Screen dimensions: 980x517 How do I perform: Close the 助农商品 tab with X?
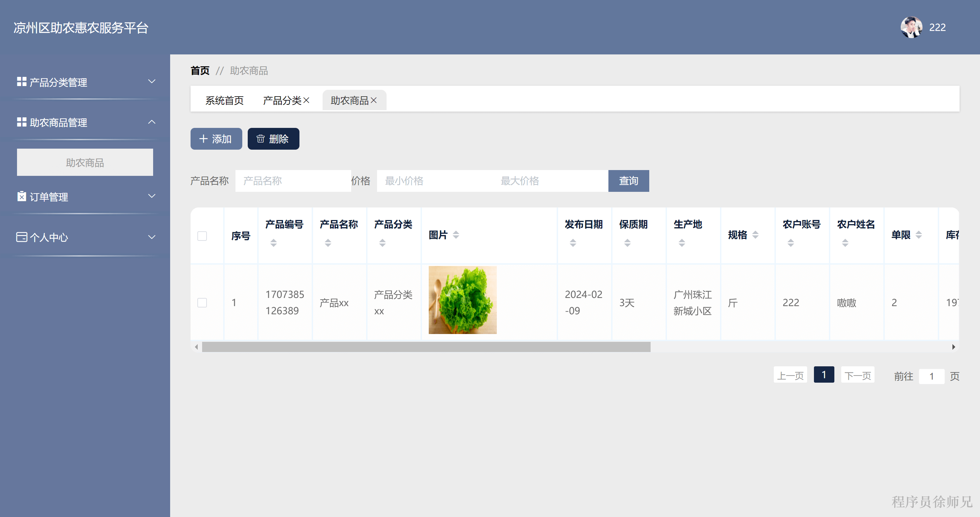pos(374,100)
